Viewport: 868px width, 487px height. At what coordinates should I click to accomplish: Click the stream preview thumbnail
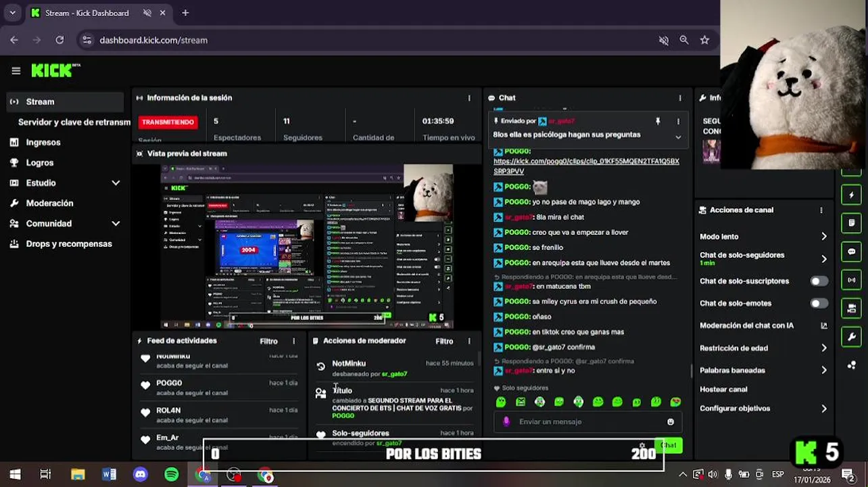[307, 246]
